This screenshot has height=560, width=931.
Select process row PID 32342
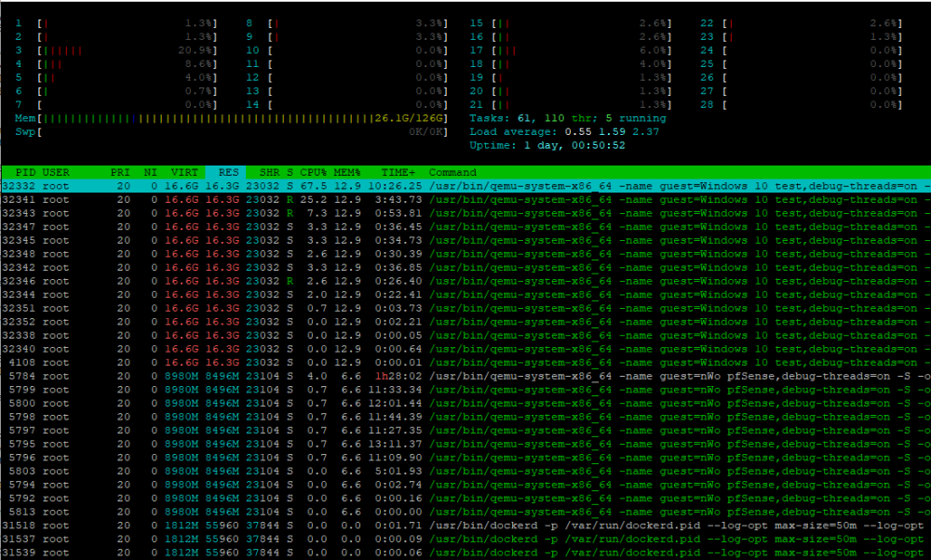465,268
